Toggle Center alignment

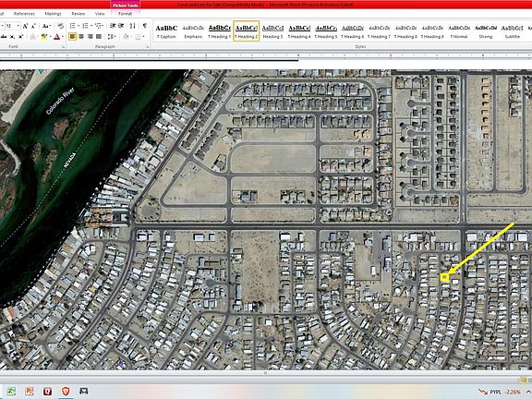(81, 37)
